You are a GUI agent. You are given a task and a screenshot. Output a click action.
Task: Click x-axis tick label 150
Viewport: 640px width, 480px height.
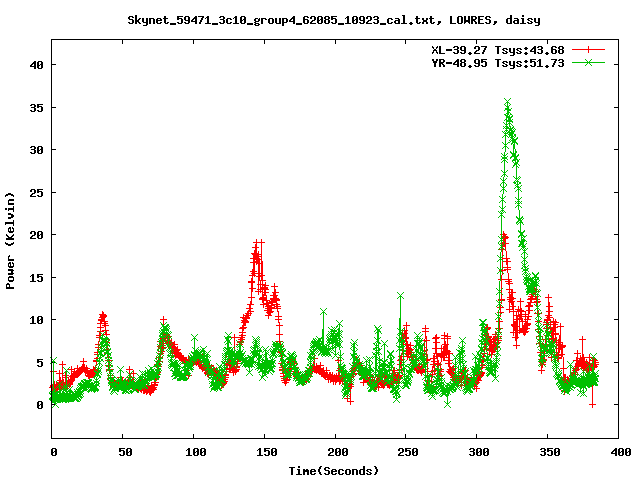tap(267, 452)
